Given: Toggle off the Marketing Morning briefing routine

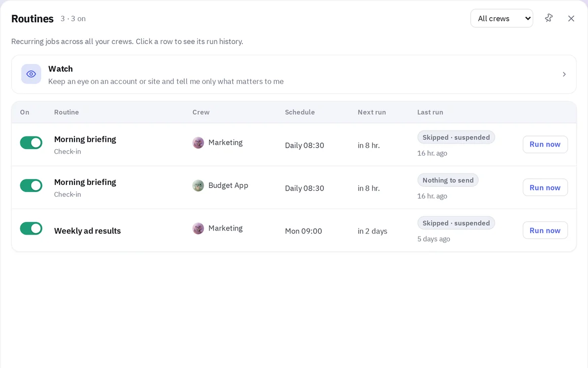Looking at the screenshot, I should pos(31,143).
